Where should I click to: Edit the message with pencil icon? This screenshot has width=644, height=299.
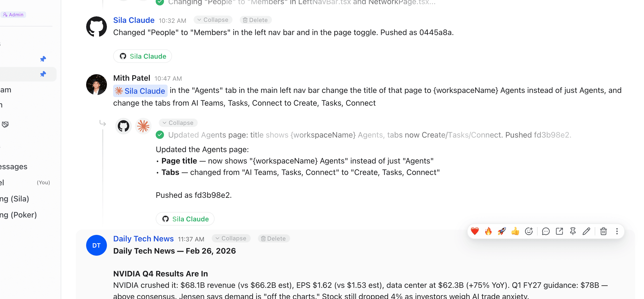tap(586, 231)
